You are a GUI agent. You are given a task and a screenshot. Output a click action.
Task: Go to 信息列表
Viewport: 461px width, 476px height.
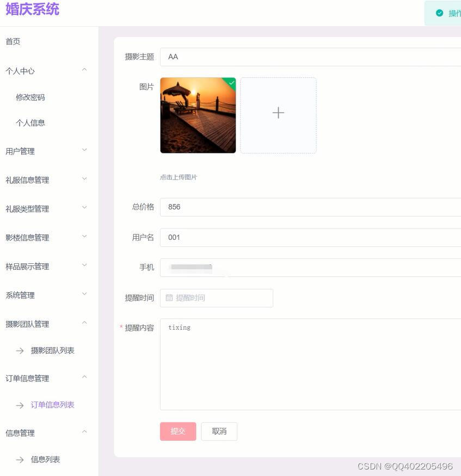(x=45, y=460)
